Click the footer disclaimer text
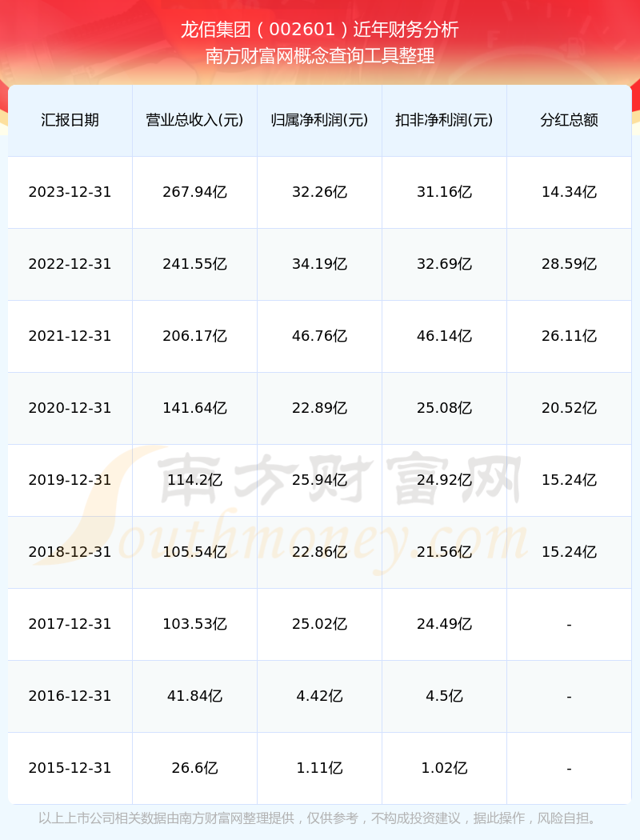This screenshot has width=640, height=840. coord(320,818)
